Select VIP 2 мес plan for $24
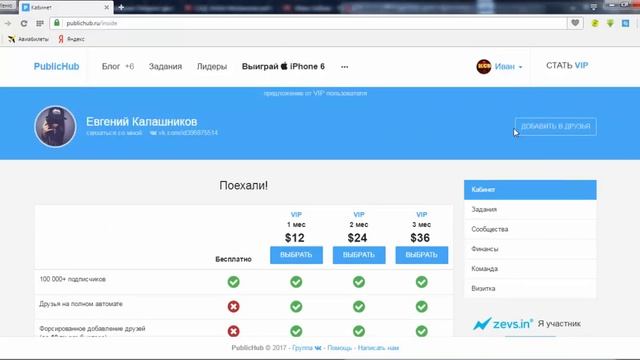 [x=359, y=255]
